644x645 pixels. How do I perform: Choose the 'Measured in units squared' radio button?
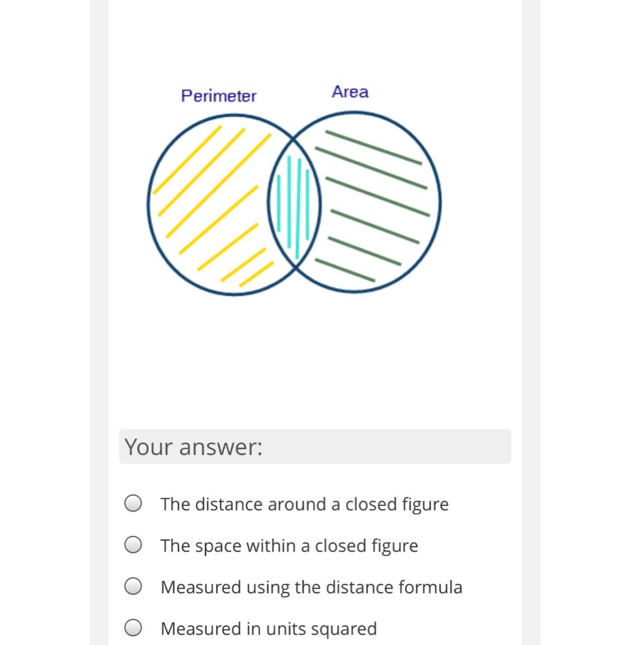(x=133, y=628)
